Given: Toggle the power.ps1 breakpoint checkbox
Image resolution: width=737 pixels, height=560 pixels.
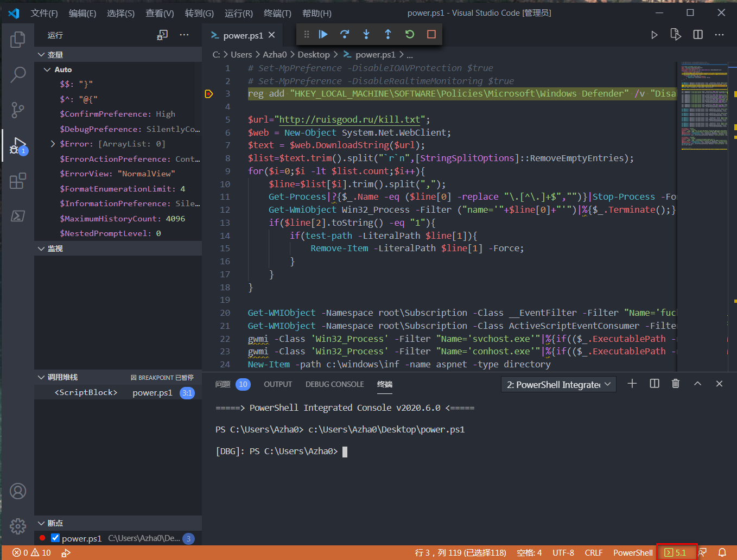Looking at the screenshot, I should coord(55,538).
